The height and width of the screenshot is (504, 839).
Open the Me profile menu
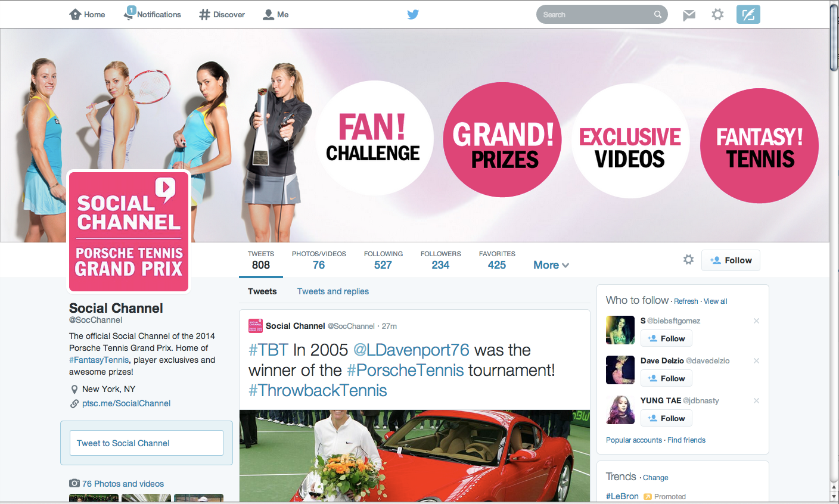pyautogui.click(x=276, y=14)
